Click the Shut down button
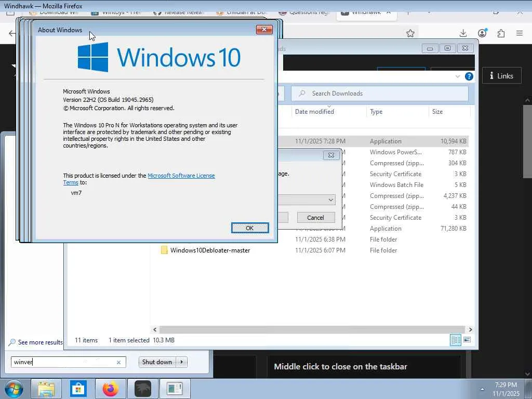532x399 pixels. (x=157, y=362)
